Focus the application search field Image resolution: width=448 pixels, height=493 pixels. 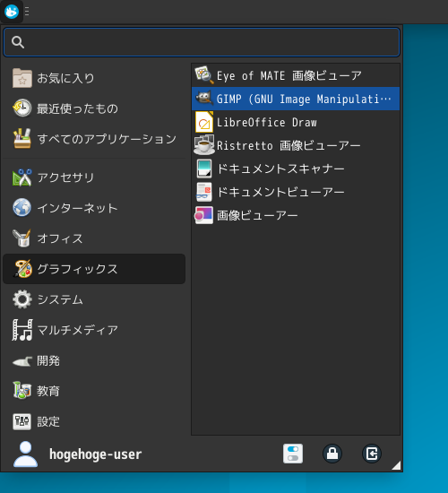coord(202,42)
